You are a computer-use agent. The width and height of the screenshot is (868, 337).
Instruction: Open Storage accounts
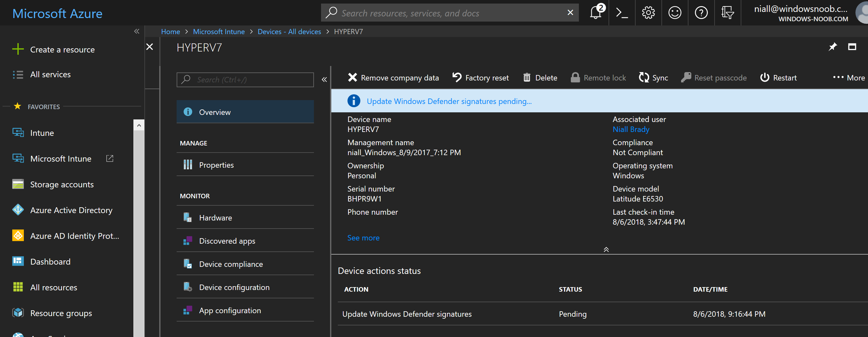point(53,184)
